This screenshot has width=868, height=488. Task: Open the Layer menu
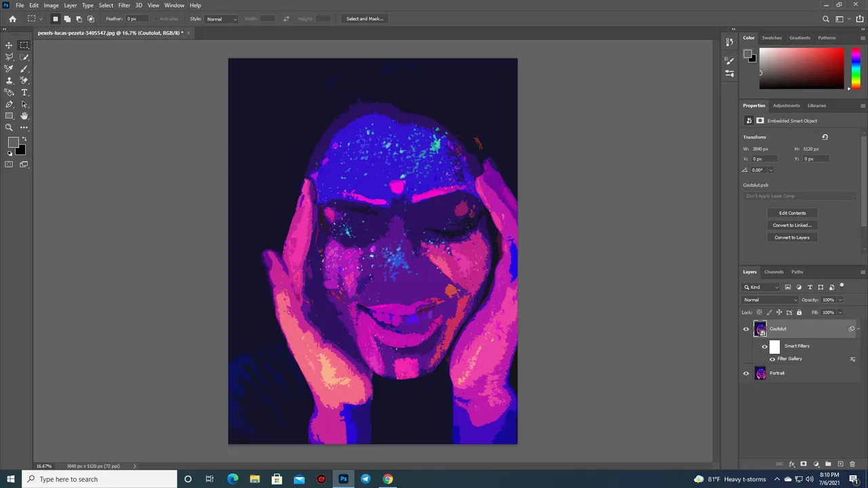71,5
